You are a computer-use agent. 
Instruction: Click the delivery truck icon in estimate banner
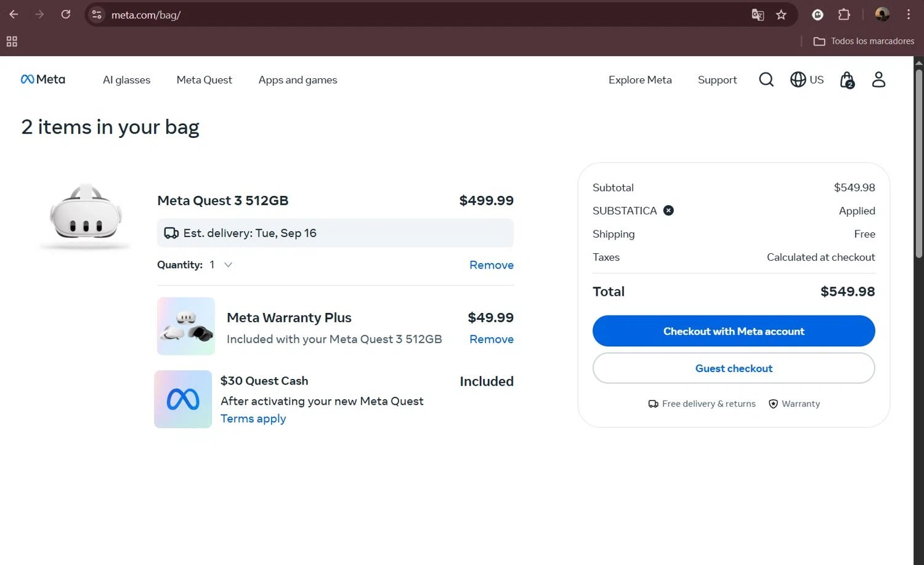click(x=171, y=234)
